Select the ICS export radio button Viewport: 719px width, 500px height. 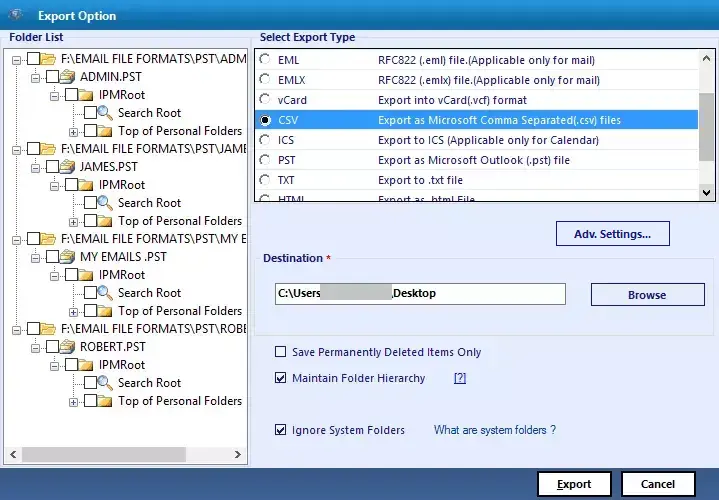click(265, 139)
